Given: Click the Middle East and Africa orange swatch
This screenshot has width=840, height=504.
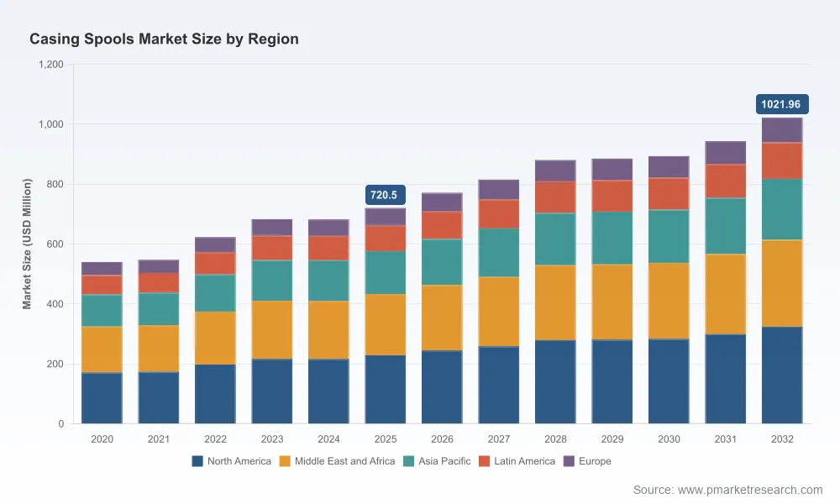Looking at the screenshot, I should coord(285,461).
